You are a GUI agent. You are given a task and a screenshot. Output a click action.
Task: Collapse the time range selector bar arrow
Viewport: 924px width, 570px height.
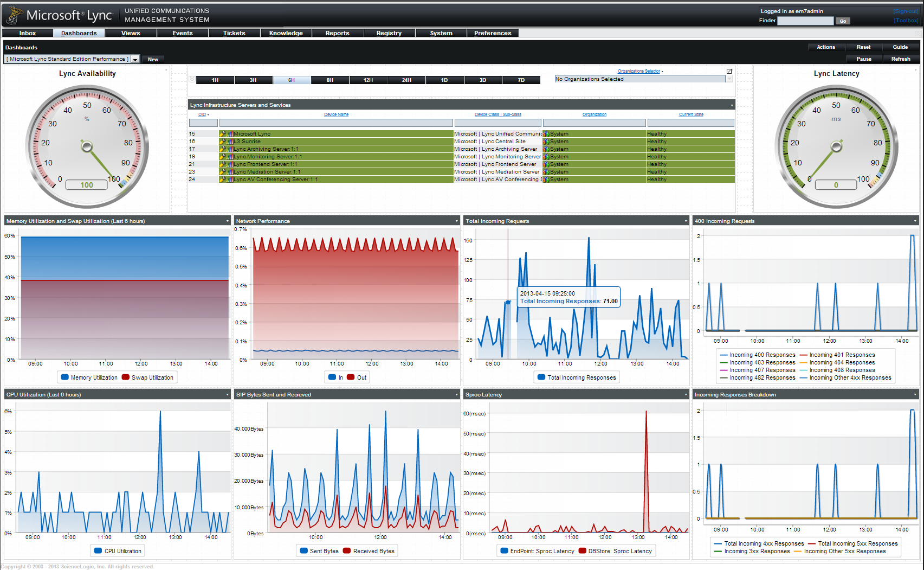click(192, 79)
